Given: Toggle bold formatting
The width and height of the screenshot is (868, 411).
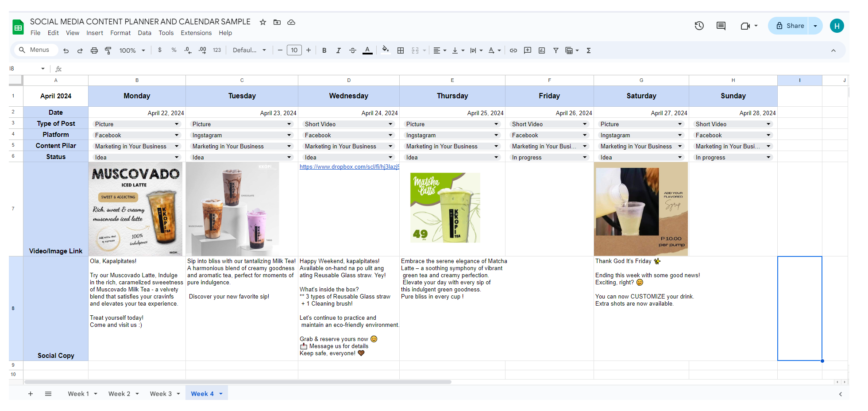Looking at the screenshot, I should pos(324,50).
